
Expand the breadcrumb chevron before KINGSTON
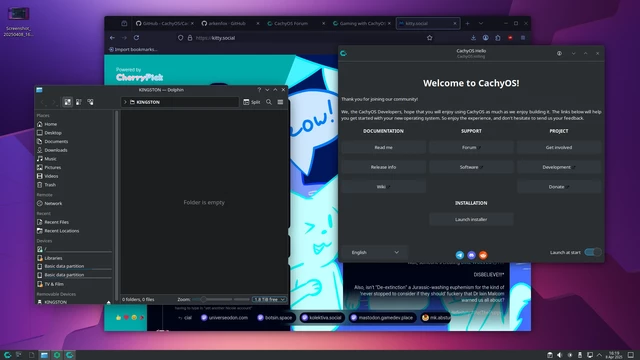125,102
